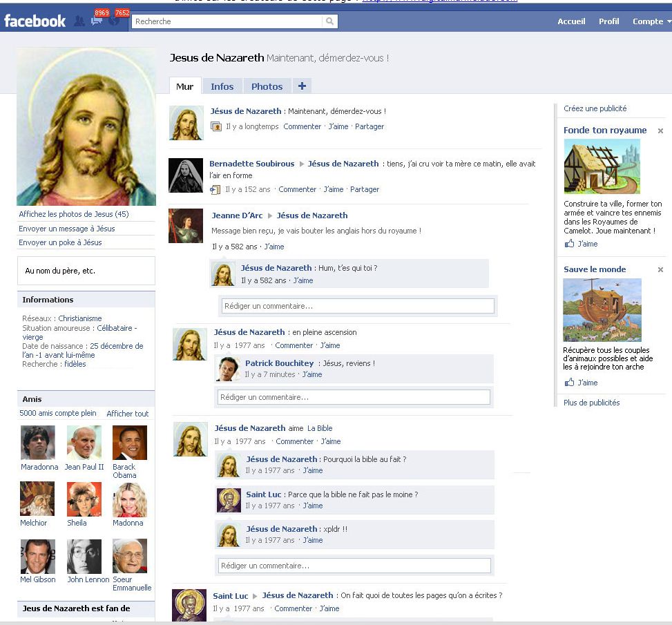Switch to the Mur tab

184,86
